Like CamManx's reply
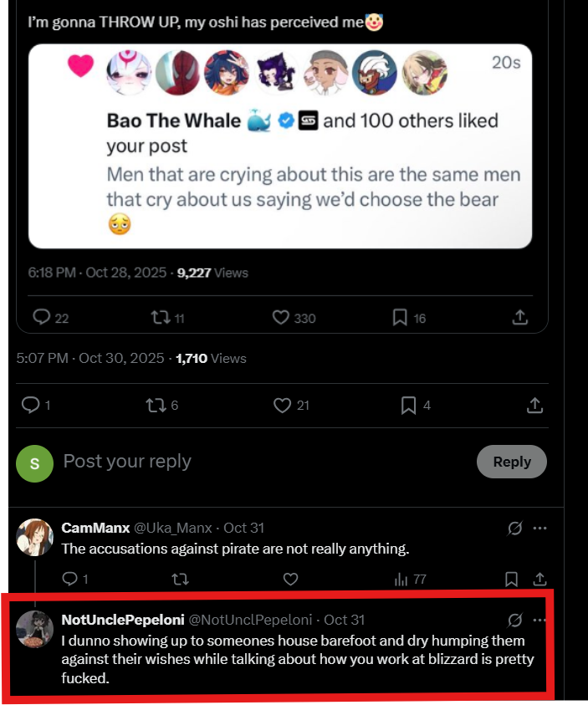The image size is (588, 705). 290,579
